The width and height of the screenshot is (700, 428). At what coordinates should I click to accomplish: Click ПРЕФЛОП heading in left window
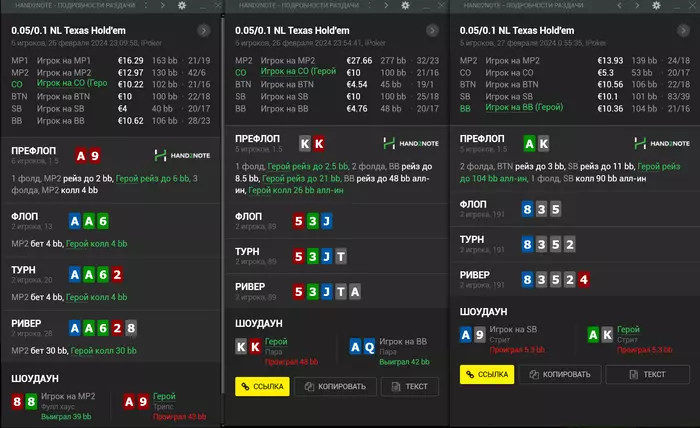[x=33, y=151]
